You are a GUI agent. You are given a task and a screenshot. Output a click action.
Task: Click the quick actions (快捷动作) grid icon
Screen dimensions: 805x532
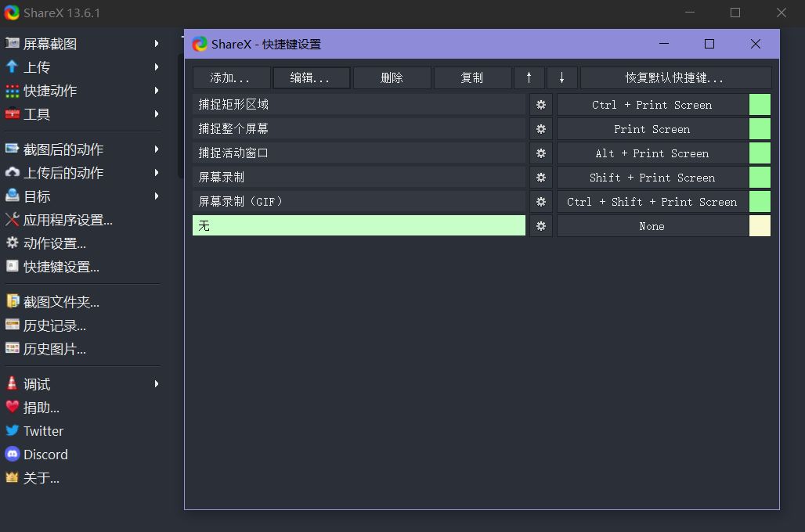[x=12, y=91]
